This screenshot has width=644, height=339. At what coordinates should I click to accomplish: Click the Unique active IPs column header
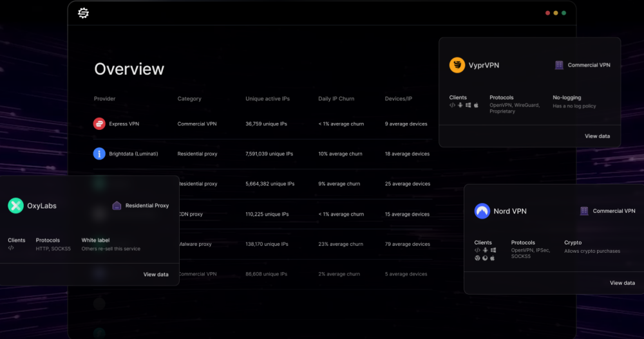click(x=267, y=98)
